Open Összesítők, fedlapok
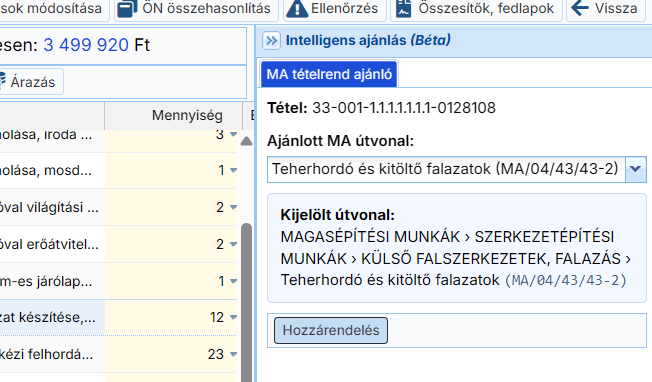 [x=476, y=8]
